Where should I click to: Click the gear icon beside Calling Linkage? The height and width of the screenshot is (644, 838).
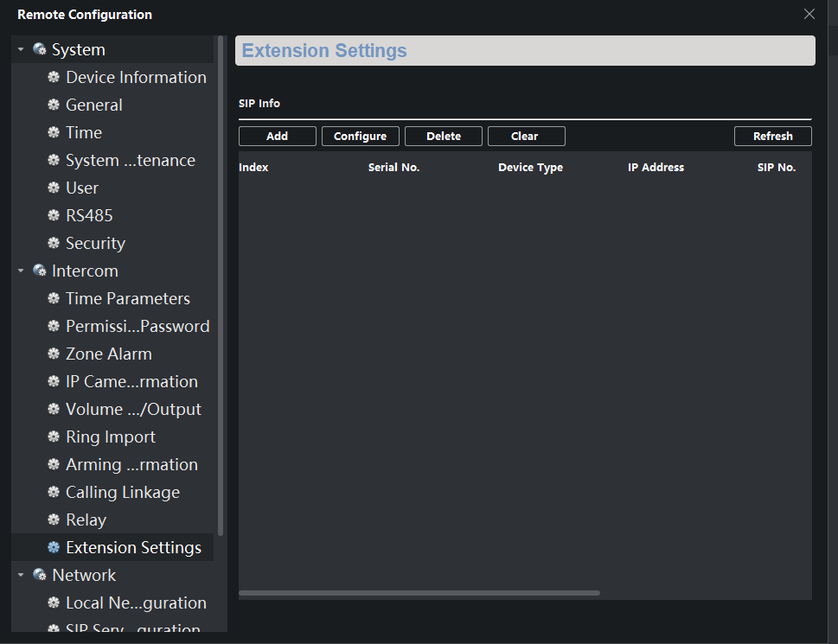tap(54, 493)
